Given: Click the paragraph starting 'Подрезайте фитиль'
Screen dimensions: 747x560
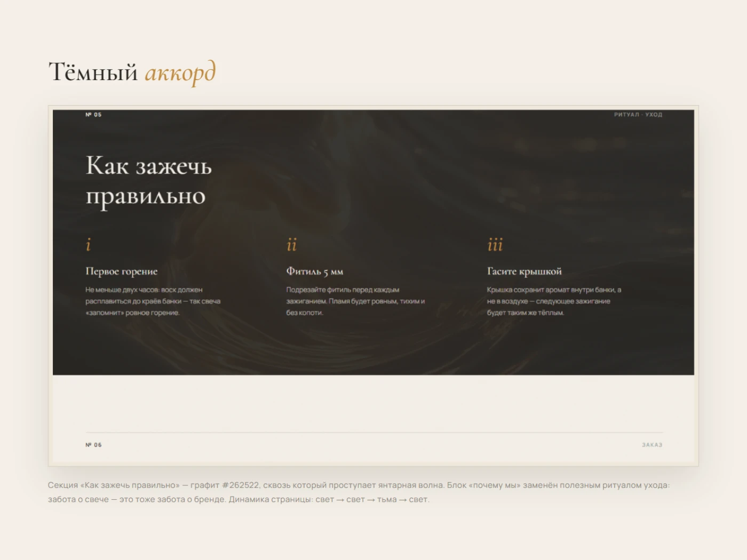Looking at the screenshot, I should click(x=355, y=301).
